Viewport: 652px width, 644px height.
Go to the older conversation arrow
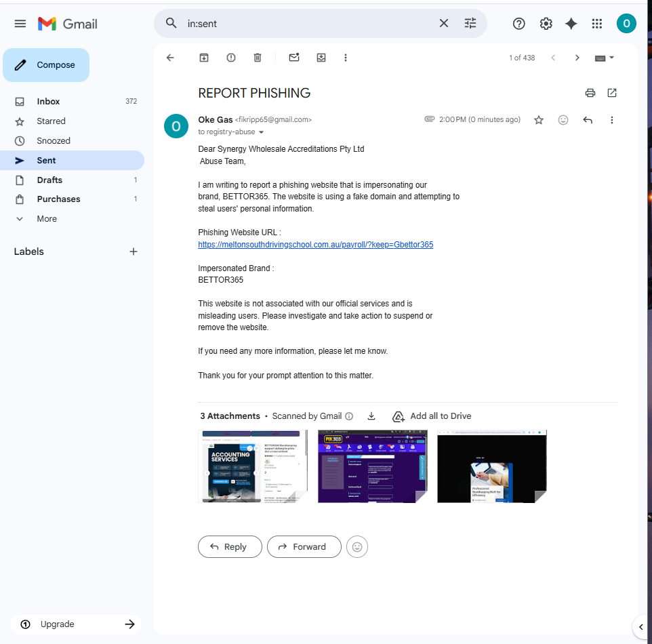(x=577, y=58)
